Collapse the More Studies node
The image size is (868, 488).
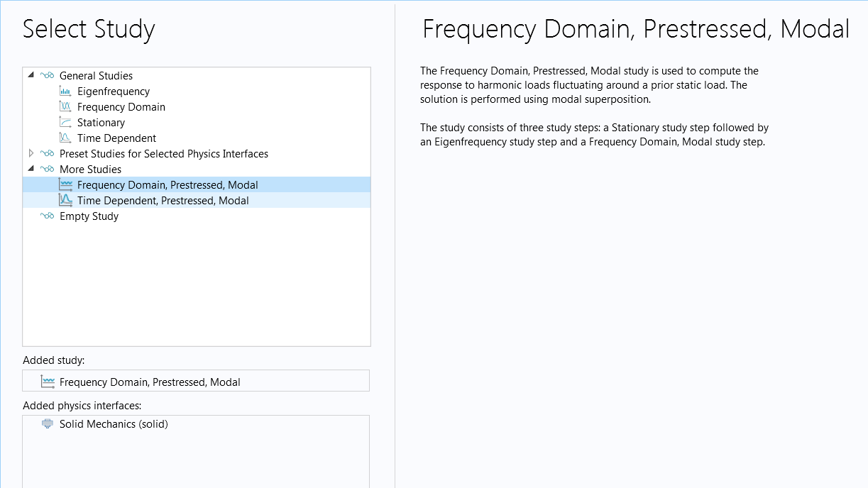[x=31, y=169]
